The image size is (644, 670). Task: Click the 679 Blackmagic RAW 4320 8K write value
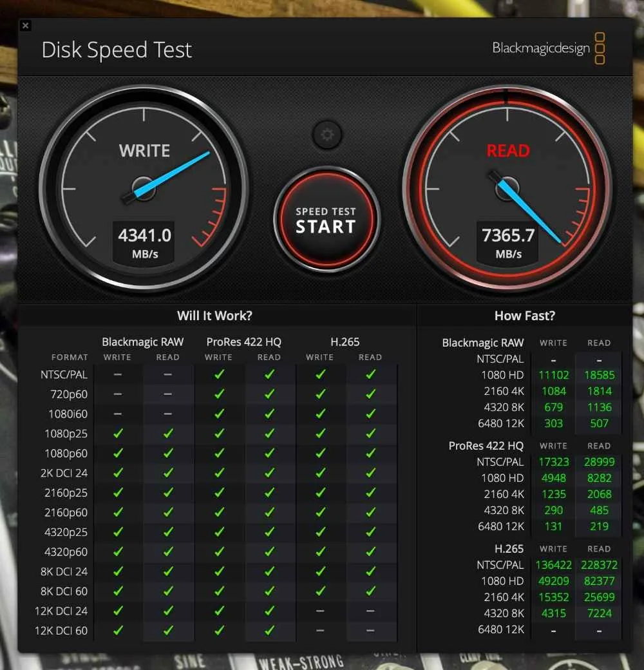553,408
